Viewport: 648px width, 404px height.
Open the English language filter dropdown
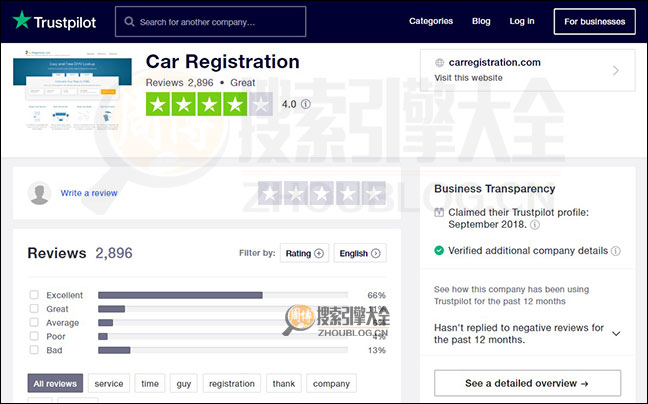[360, 253]
